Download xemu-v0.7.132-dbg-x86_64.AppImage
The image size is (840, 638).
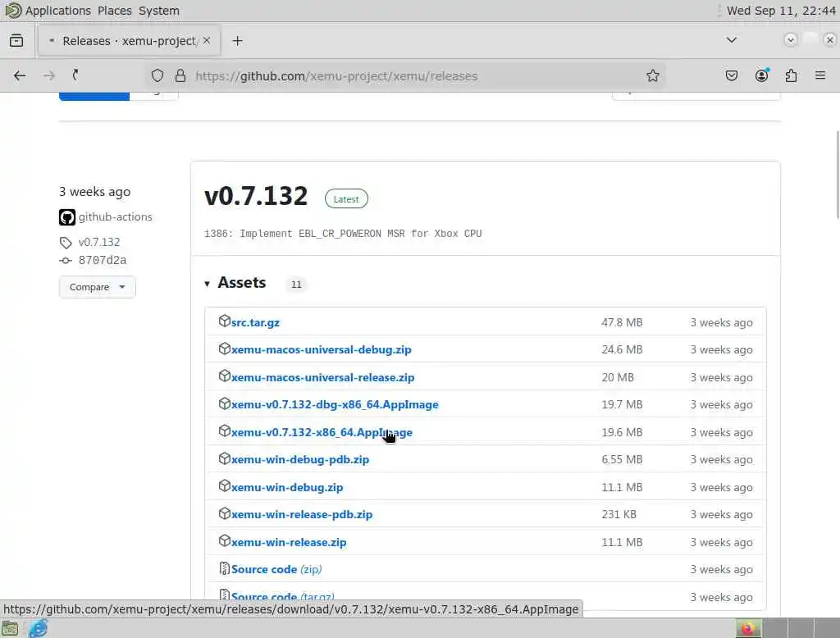click(335, 404)
